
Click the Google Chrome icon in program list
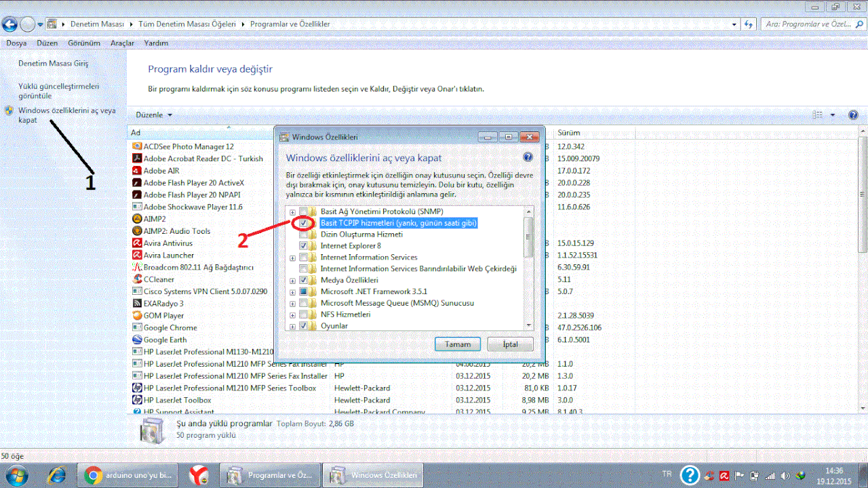click(x=137, y=328)
